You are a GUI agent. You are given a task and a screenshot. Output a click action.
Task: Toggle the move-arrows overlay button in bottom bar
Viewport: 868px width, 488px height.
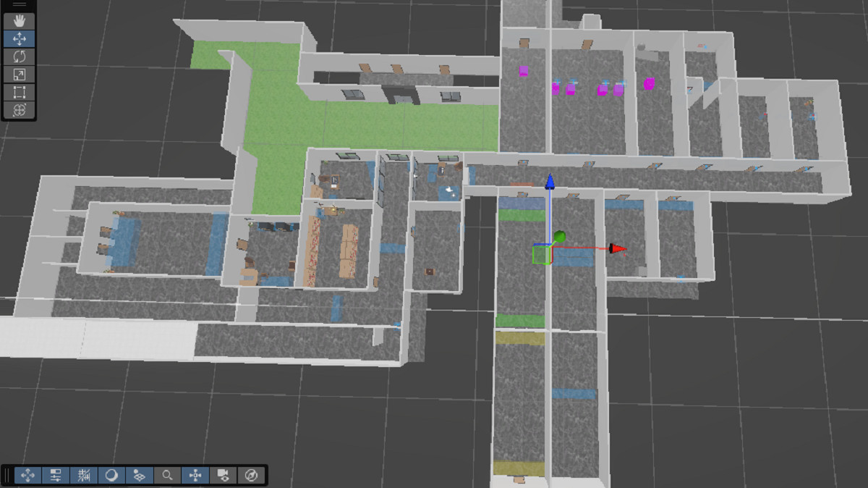point(28,475)
